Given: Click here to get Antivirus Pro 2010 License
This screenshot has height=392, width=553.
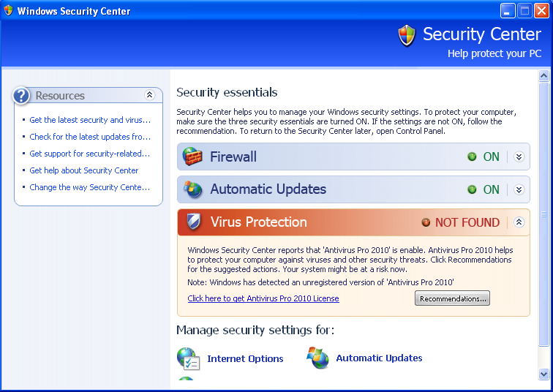Looking at the screenshot, I should tap(263, 298).
